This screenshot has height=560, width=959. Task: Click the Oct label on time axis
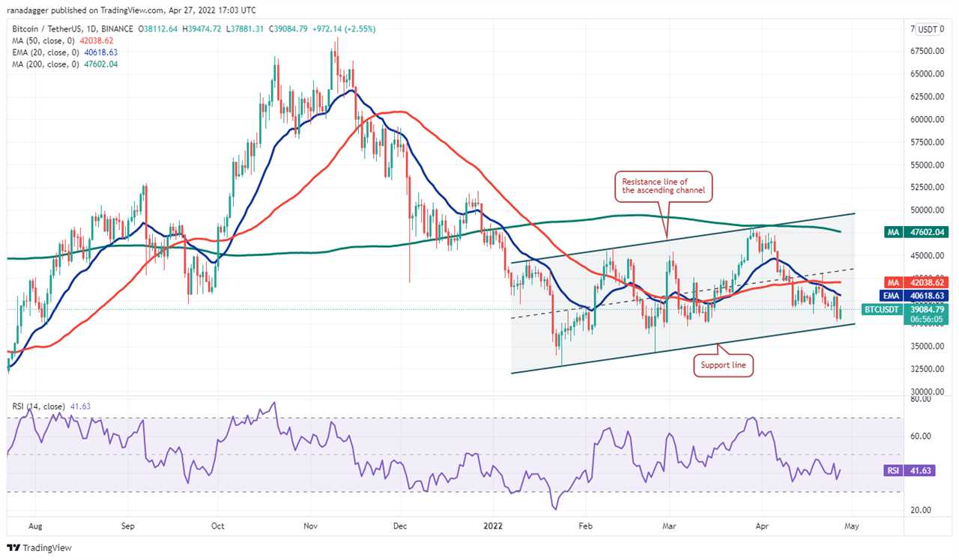[217, 526]
